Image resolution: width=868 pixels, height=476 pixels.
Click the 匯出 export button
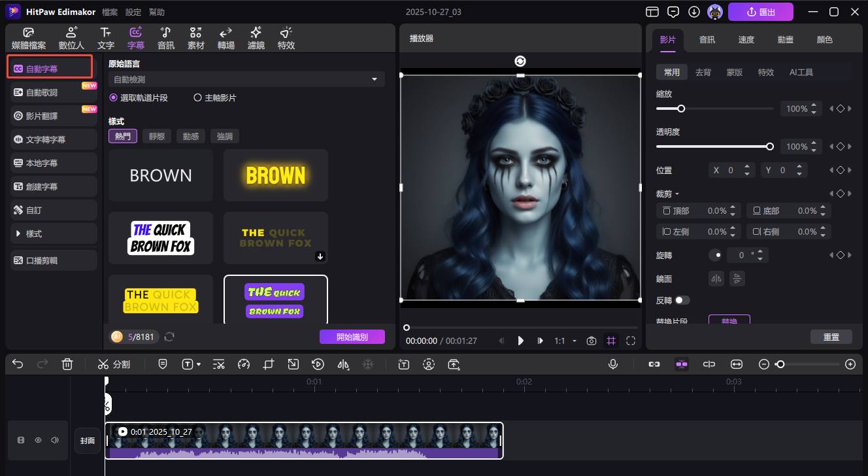point(760,12)
